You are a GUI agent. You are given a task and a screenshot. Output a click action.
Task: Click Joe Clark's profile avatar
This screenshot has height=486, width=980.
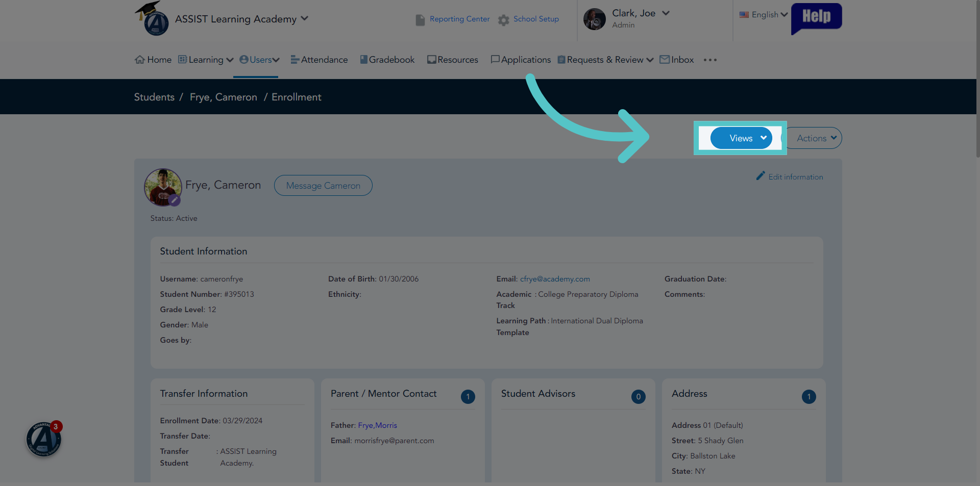(594, 19)
